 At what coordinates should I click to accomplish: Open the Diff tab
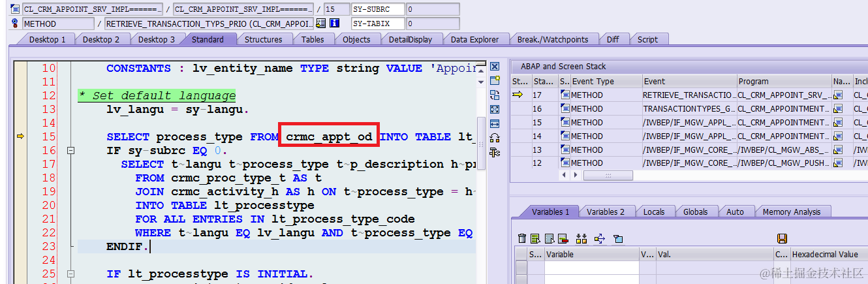pyautogui.click(x=613, y=39)
